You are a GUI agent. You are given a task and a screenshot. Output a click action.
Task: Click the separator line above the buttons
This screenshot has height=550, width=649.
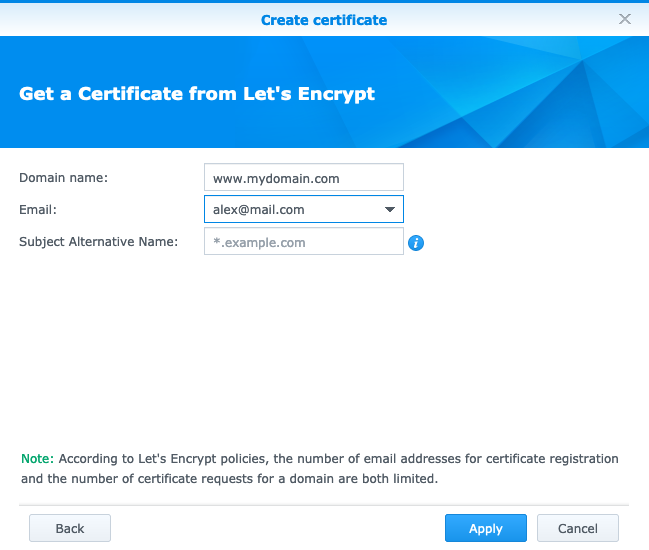(x=324, y=505)
